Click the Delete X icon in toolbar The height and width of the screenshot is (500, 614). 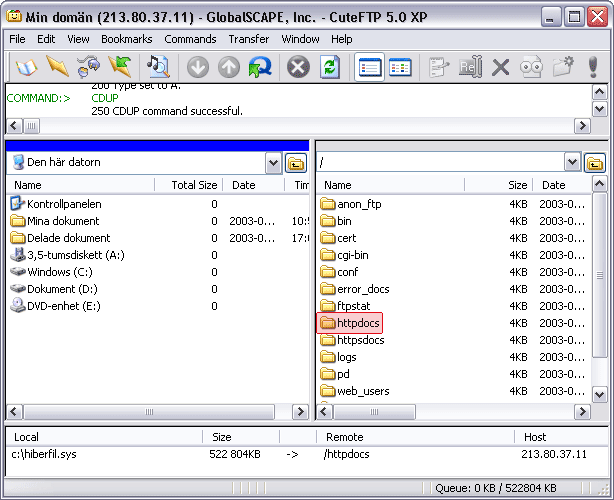click(x=501, y=67)
